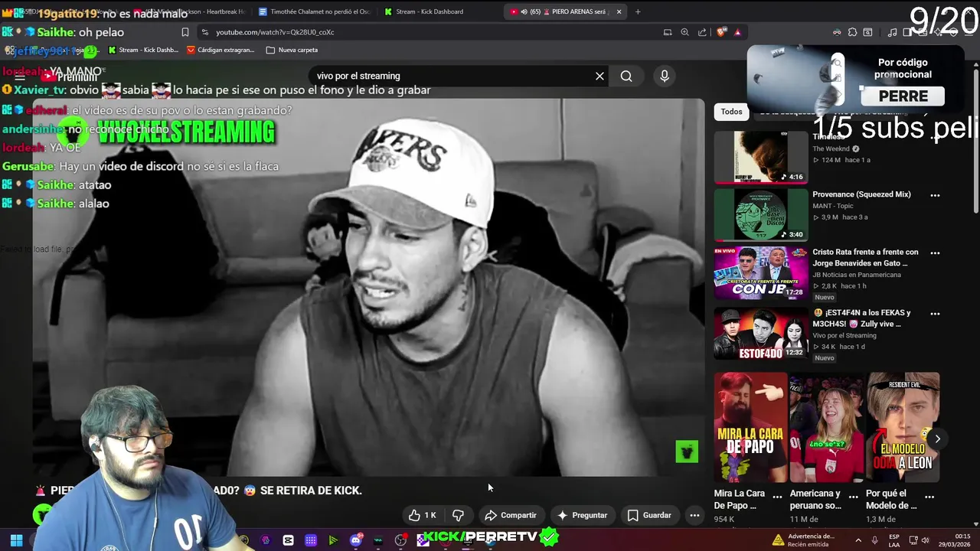
Task: Select the Todos filter chip
Action: (731, 112)
